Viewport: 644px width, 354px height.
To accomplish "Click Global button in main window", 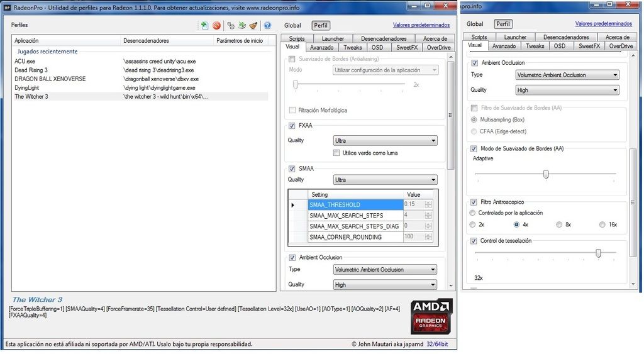I will click(292, 25).
